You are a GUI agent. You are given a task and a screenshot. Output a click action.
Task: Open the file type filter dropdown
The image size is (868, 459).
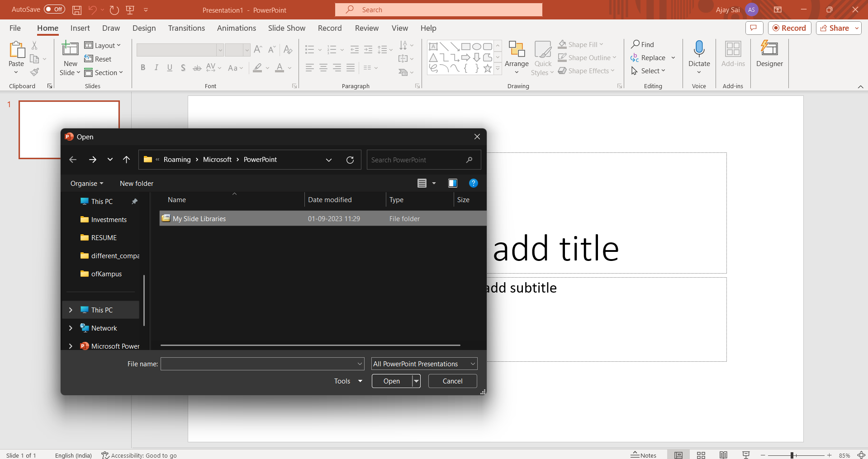point(424,364)
